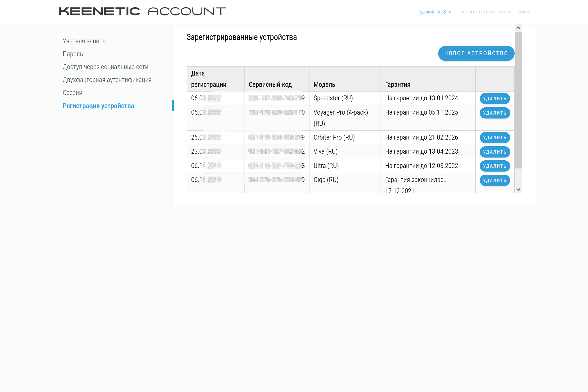
Task: Open Пароль in the sidebar
Action: pyautogui.click(x=73, y=54)
